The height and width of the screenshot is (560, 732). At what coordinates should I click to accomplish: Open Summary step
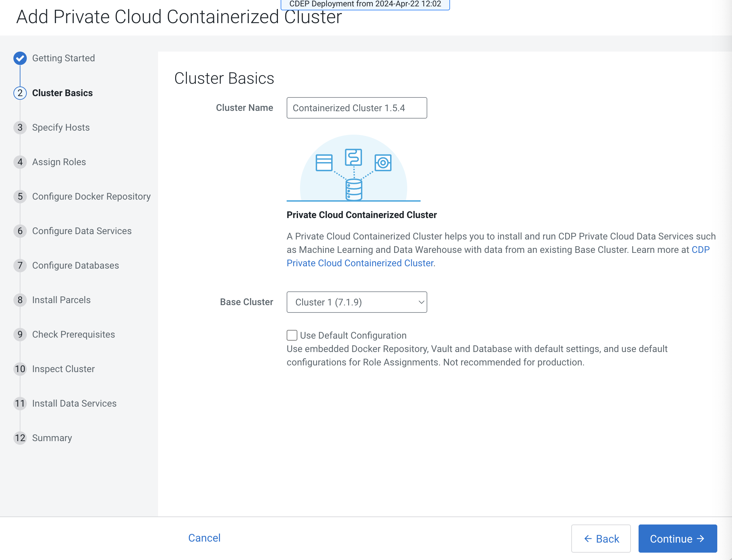pyautogui.click(x=52, y=438)
